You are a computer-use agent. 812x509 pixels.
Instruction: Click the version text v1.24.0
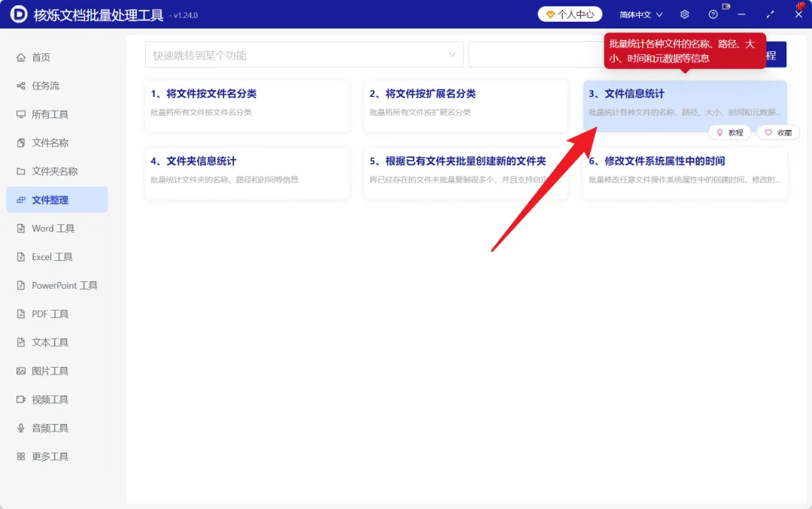pos(186,16)
